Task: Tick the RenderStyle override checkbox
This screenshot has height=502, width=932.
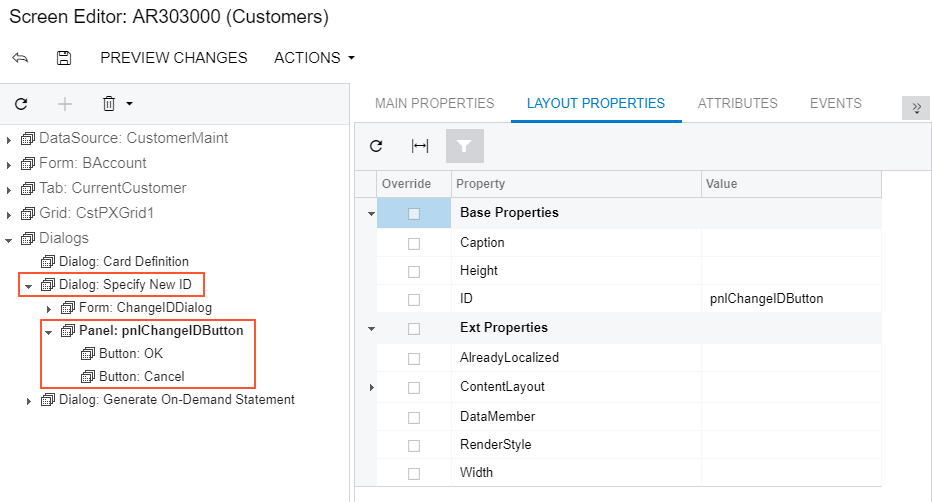Action: [414, 445]
